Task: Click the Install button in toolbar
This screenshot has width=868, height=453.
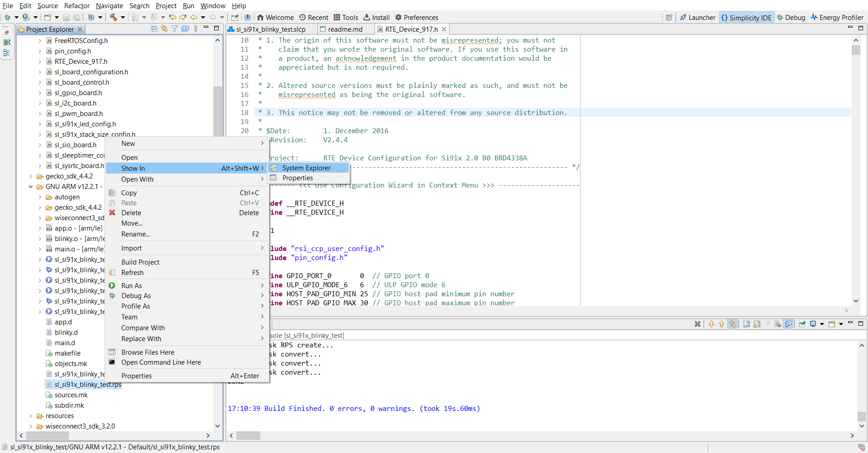Action: click(377, 18)
